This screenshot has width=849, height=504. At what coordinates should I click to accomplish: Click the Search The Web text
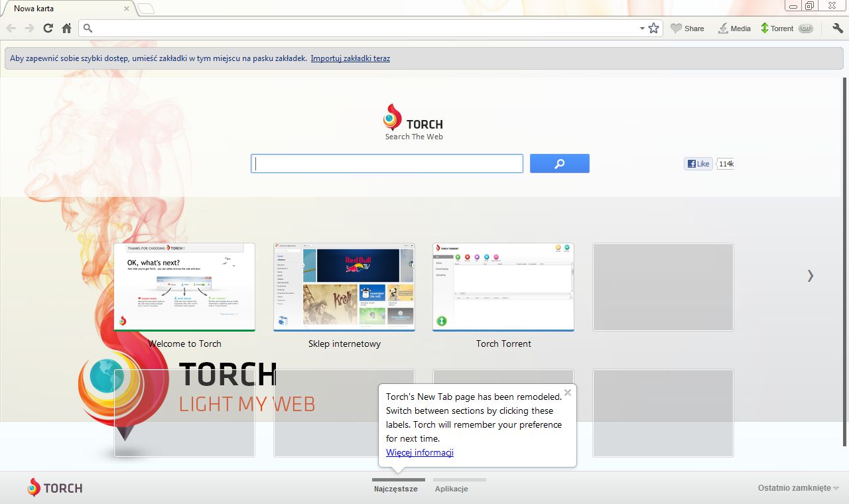[x=414, y=137]
